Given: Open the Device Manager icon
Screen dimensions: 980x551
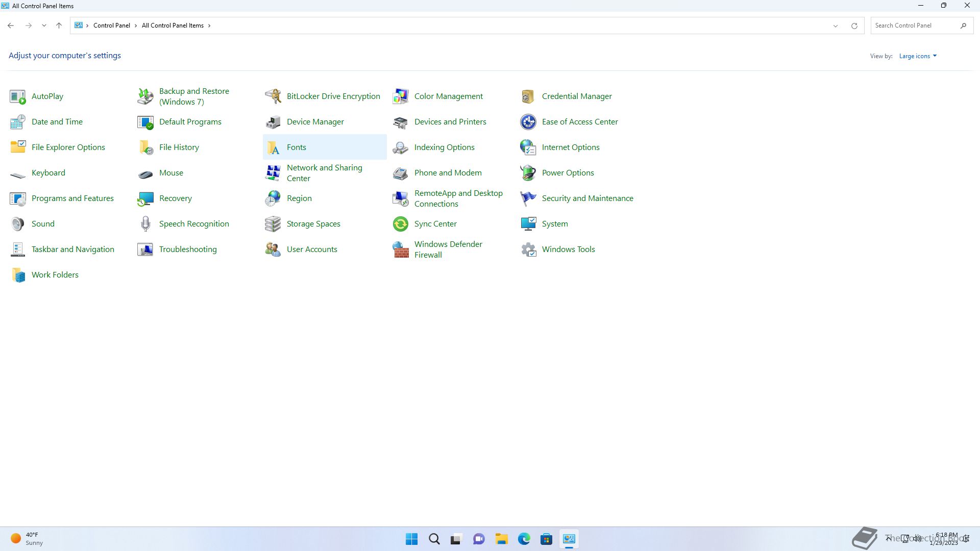Looking at the screenshot, I should click(x=273, y=122).
